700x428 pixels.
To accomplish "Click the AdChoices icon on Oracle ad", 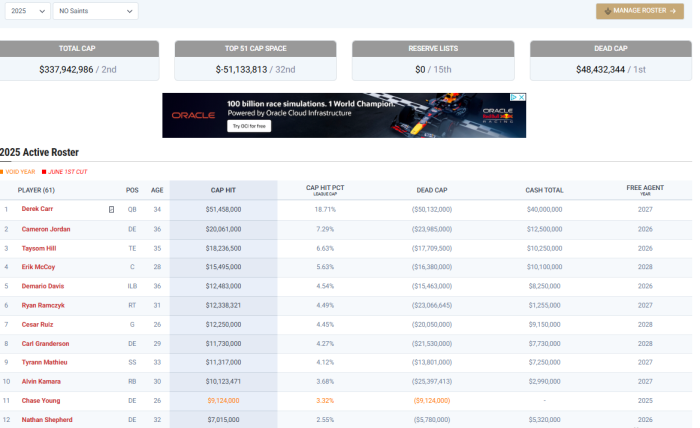I will point(513,98).
